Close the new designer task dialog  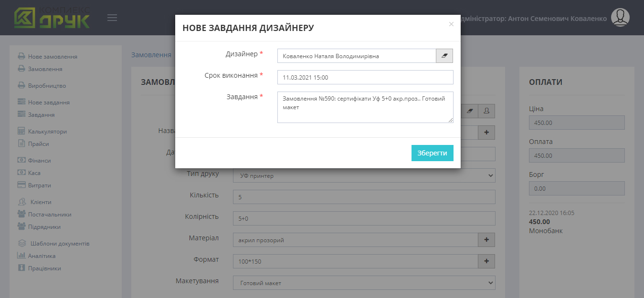451,24
